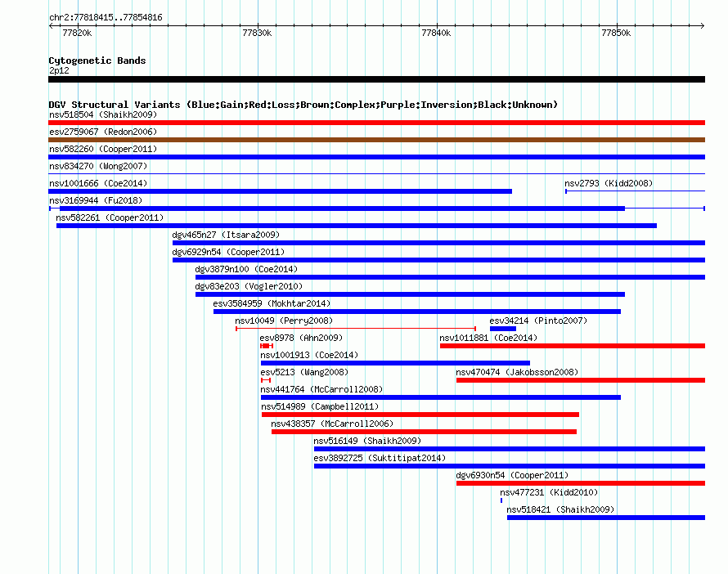Click the blue nsv582261 gain bar
Viewport: 728px width, 574px height.
point(357,226)
